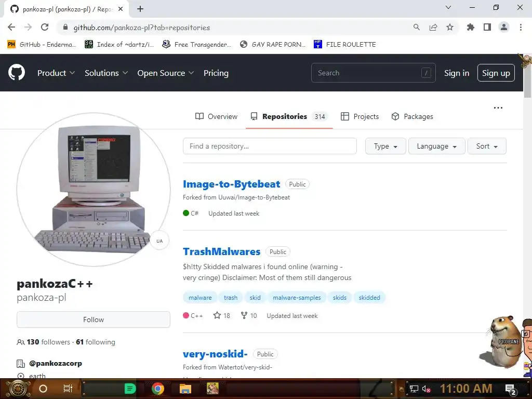Open the Image-to-Bytebeat repository
The image size is (532, 399).
click(x=231, y=184)
